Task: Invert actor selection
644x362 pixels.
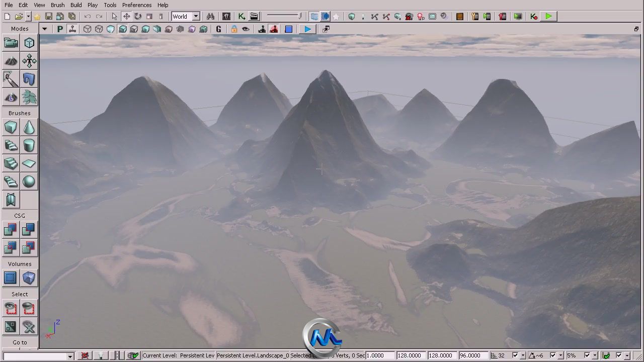Action: pos(11,327)
